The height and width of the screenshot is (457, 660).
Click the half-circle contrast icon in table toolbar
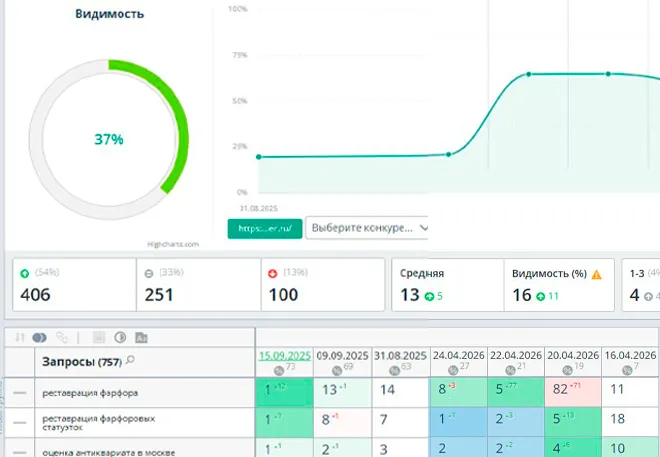[119, 338]
